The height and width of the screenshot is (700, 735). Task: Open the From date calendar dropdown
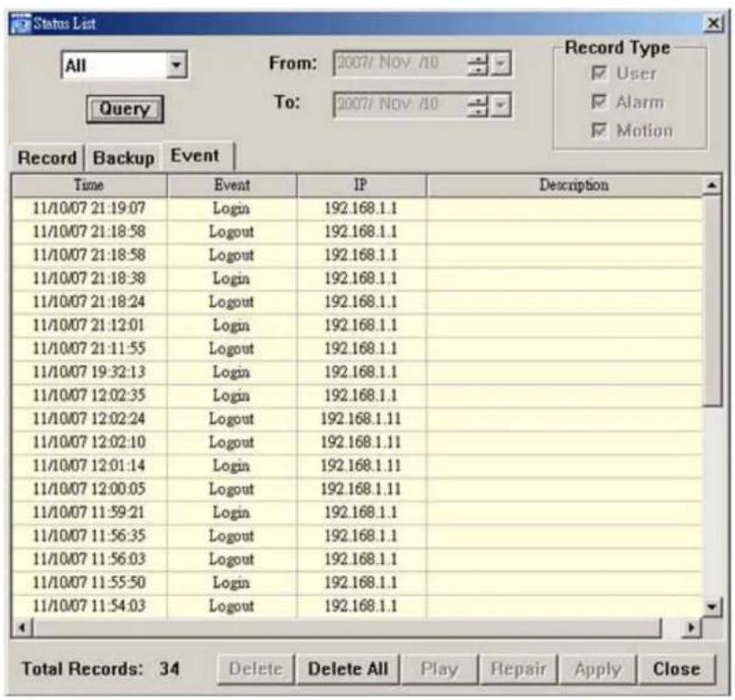[x=500, y=64]
